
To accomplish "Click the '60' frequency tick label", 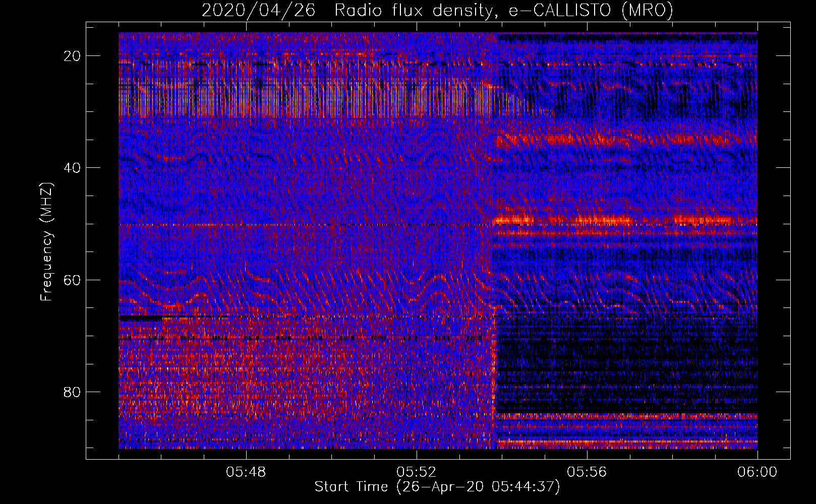I will tap(73, 280).
